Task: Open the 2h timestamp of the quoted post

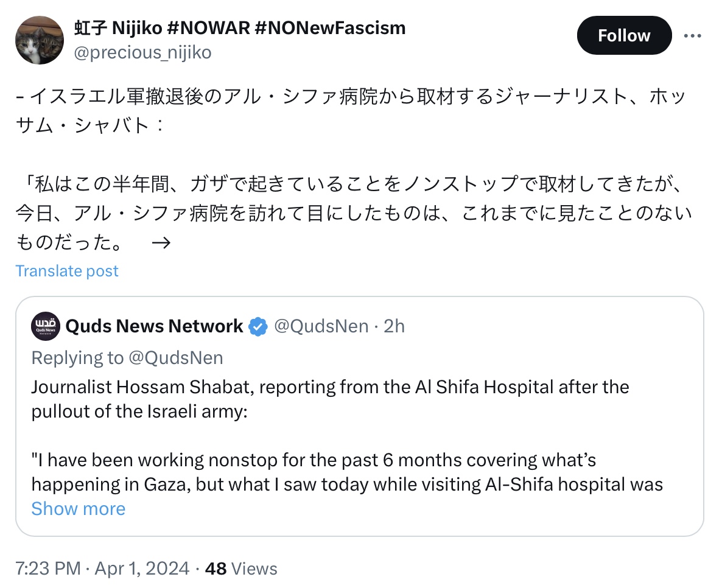Action: 394,326
